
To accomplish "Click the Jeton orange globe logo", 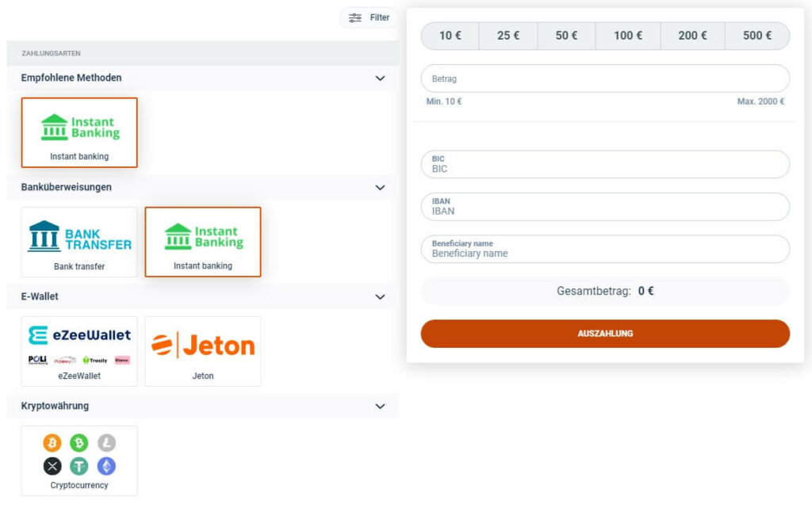I will tap(162, 345).
